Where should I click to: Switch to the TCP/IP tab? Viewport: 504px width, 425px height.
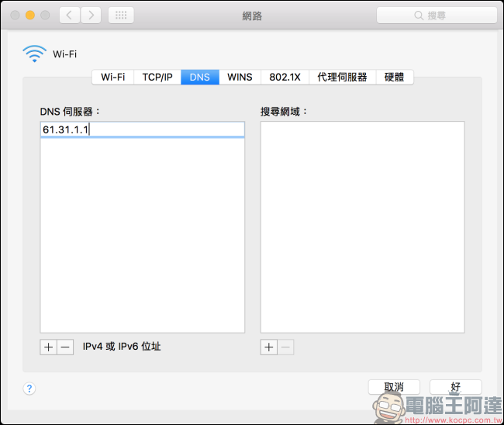point(157,77)
